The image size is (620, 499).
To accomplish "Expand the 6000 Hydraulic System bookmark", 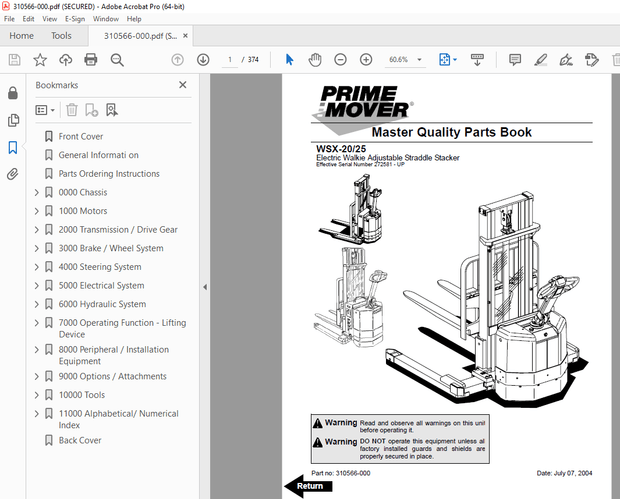I will [37, 304].
